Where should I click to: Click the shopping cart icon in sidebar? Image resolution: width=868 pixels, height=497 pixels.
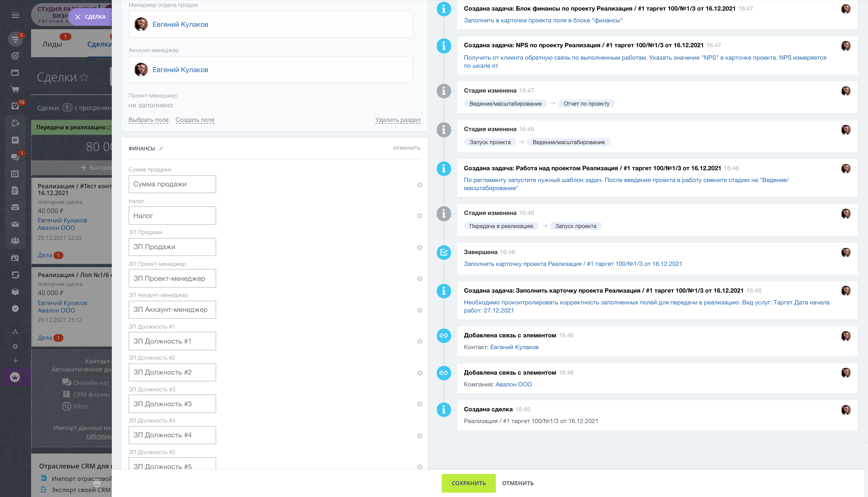tap(15, 89)
